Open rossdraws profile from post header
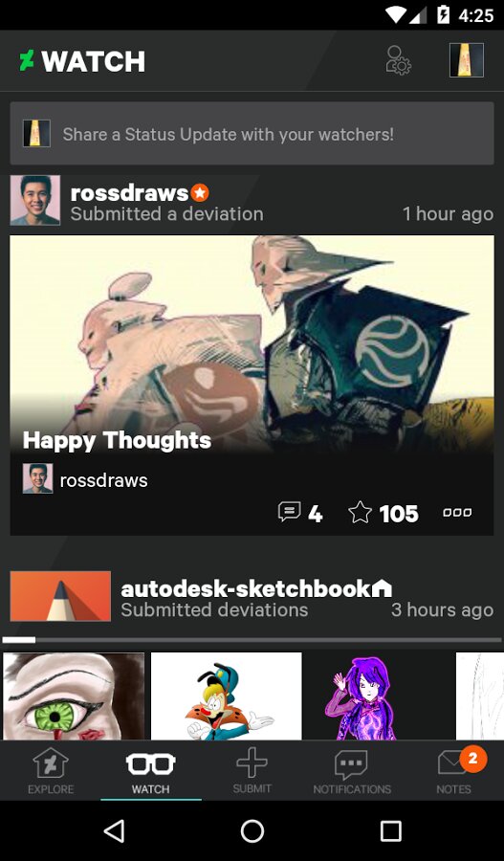 [129, 192]
